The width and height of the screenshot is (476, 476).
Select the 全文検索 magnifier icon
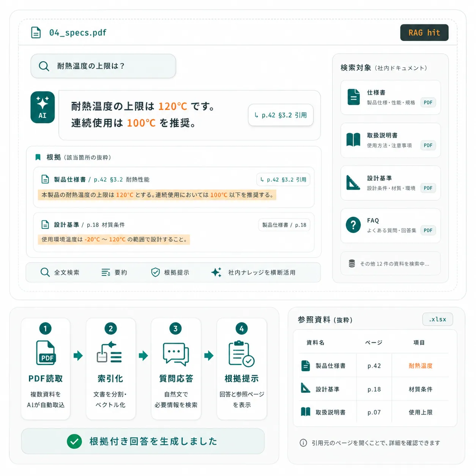click(45, 272)
